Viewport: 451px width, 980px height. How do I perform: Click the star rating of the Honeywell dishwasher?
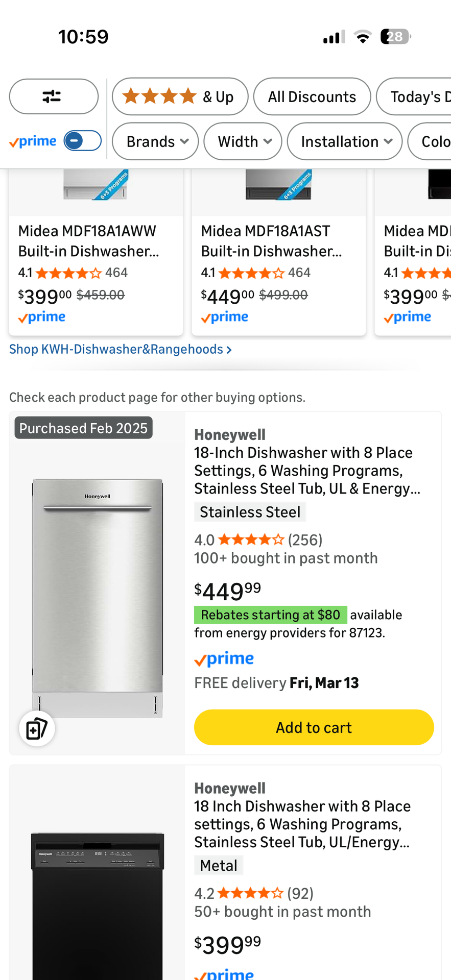[x=250, y=539]
